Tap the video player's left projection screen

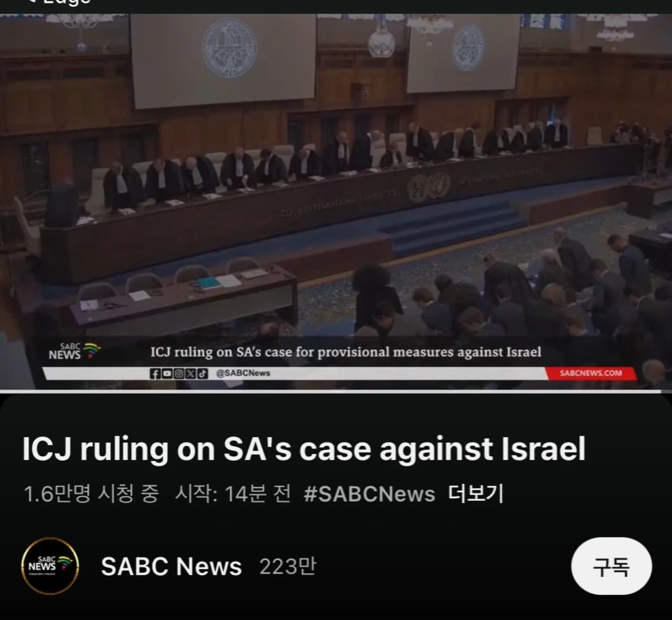223,60
